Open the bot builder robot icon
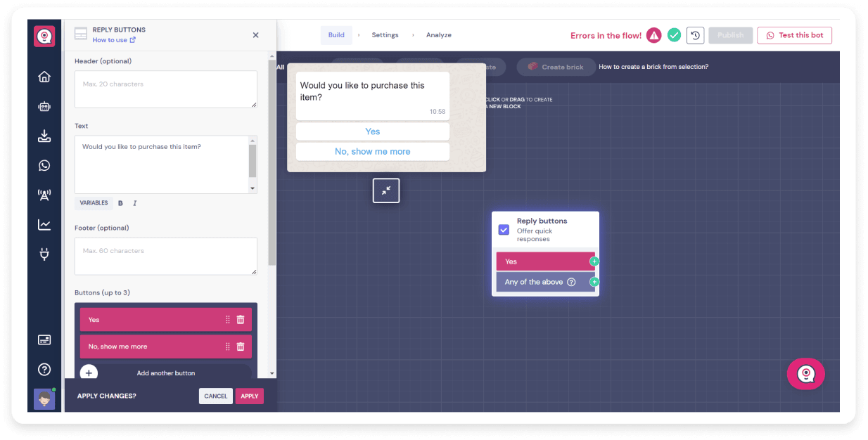The image size is (868, 440). click(x=44, y=106)
